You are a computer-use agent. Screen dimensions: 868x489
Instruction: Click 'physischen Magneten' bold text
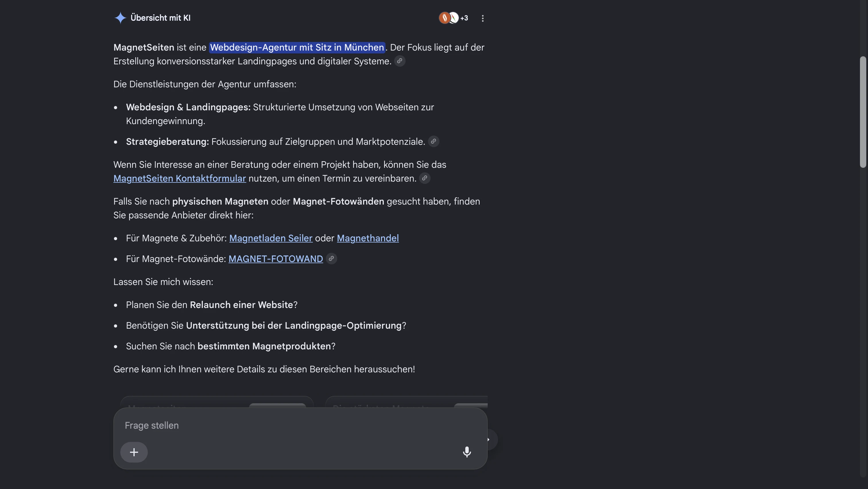click(x=220, y=201)
